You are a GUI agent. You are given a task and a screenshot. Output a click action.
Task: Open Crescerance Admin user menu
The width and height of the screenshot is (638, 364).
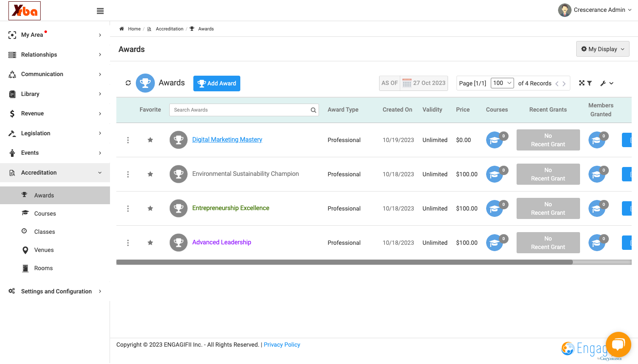(595, 10)
